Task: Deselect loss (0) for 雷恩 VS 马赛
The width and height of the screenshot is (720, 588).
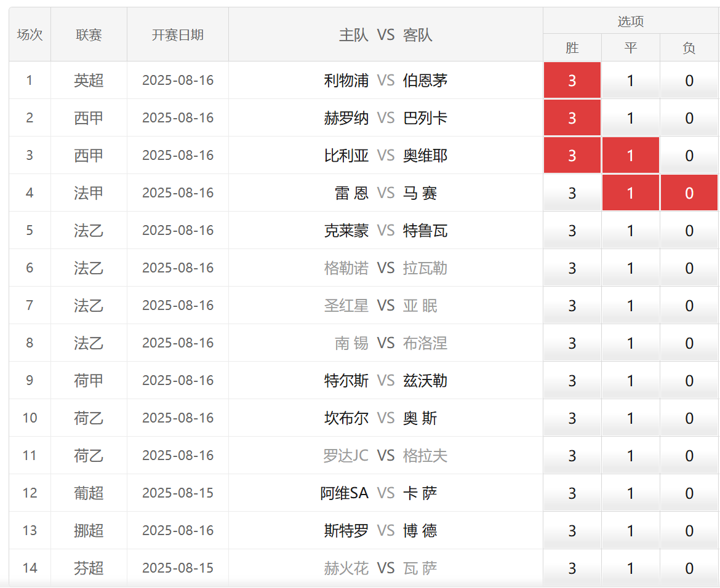Action: tap(689, 193)
